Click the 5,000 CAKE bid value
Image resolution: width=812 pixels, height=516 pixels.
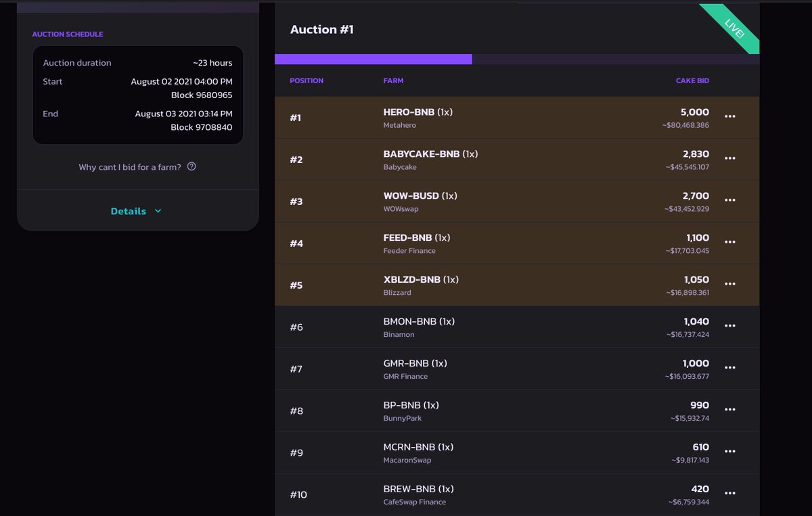(x=695, y=112)
